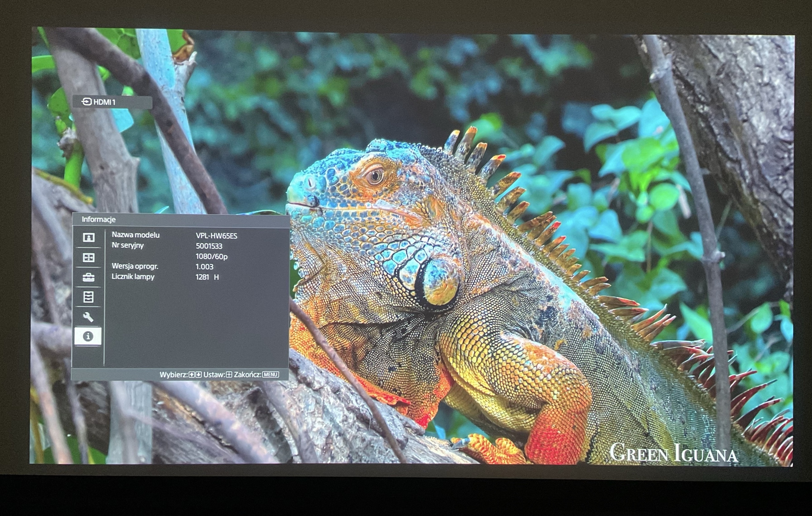Click the 1281 H lamp timer value
Screen dimensions: 812x516
207,277
